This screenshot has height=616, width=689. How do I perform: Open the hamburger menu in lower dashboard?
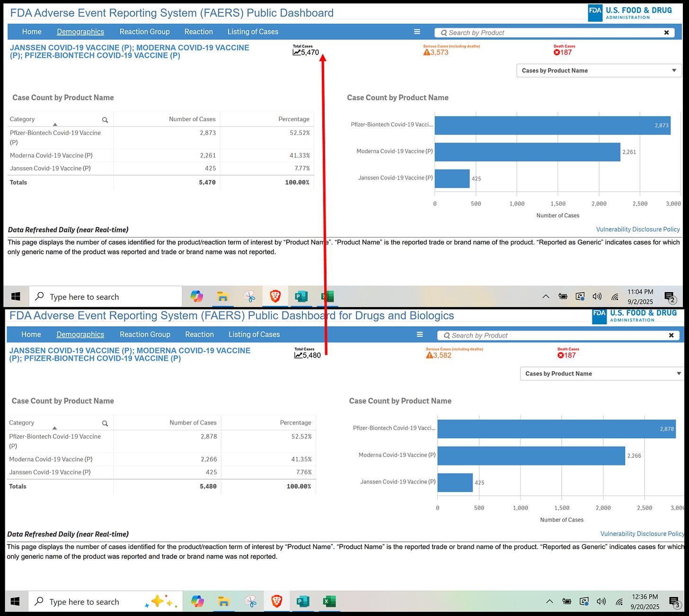(419, 334)
